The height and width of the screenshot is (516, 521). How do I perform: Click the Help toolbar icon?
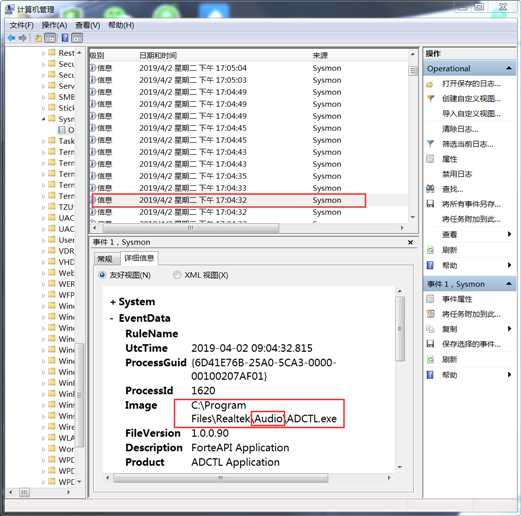(x=65, y=38)
